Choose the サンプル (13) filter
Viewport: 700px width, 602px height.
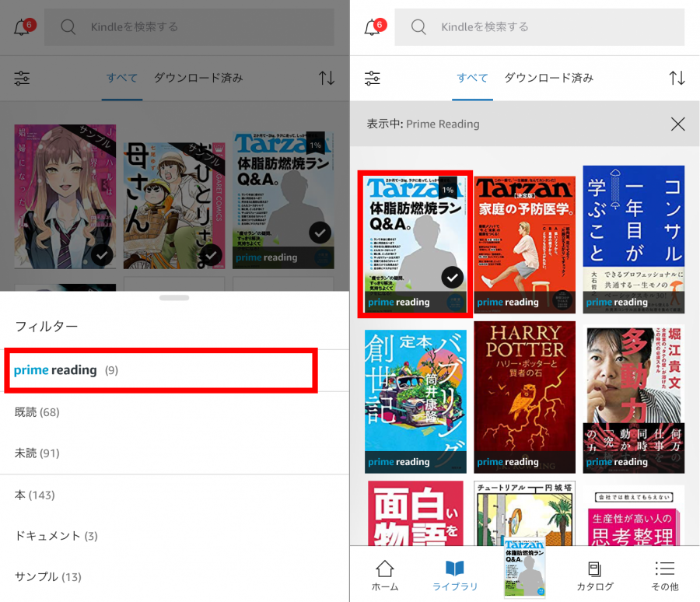(174, 576)
